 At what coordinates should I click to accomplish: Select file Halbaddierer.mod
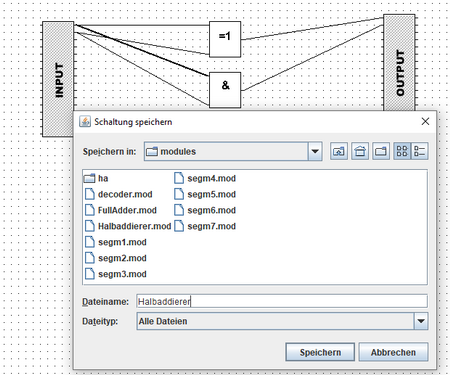click(128, 226)
